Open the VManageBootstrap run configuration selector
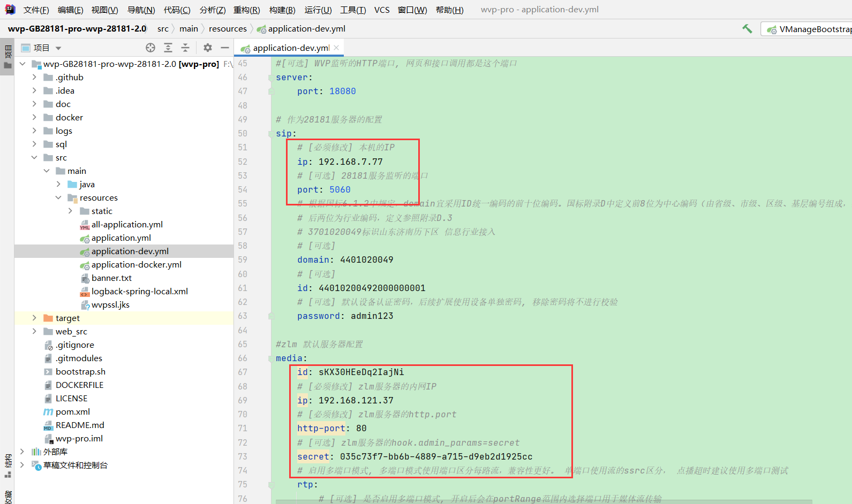 809,29
